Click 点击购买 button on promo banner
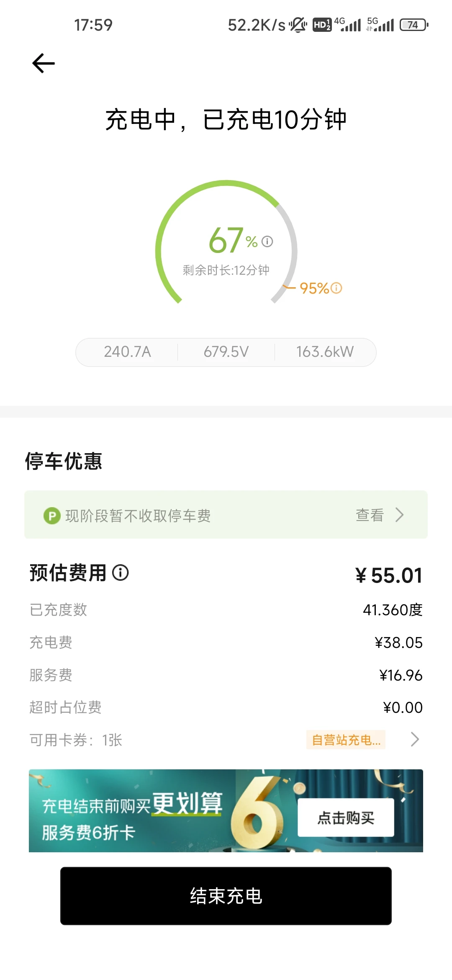452x980 pixels. pos(346,817)
